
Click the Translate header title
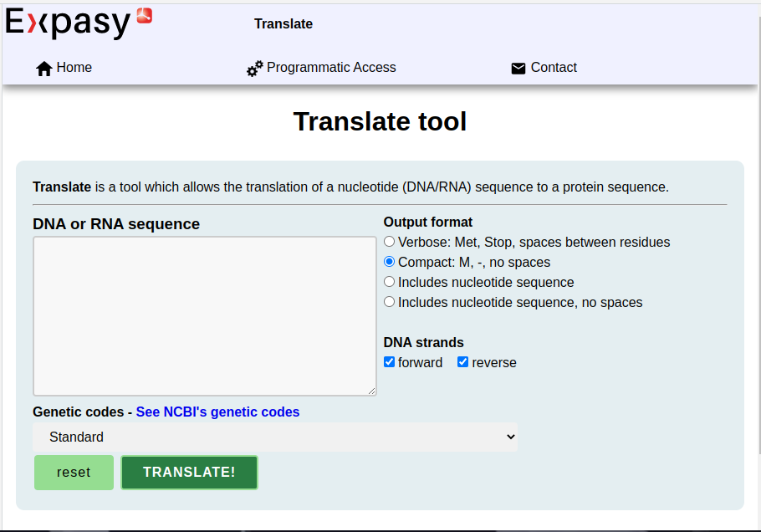click(x=283, y=23)
